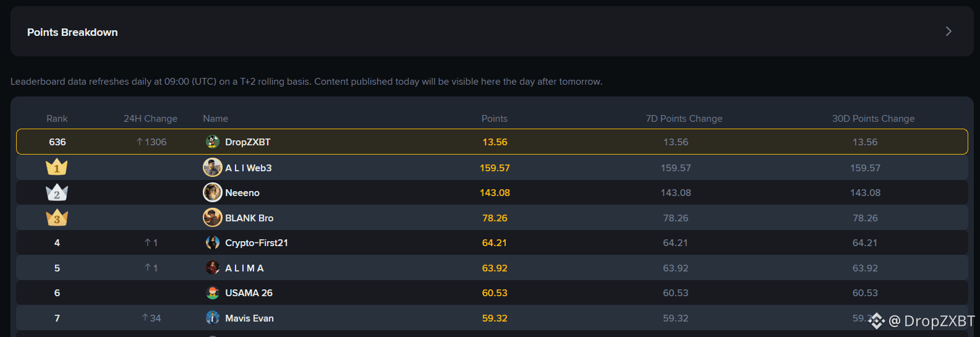The width and height of the screenshot is (980, 337).
Task: Click the Crypto-First21 avatar icon
Action: click(x=213, y=242)
